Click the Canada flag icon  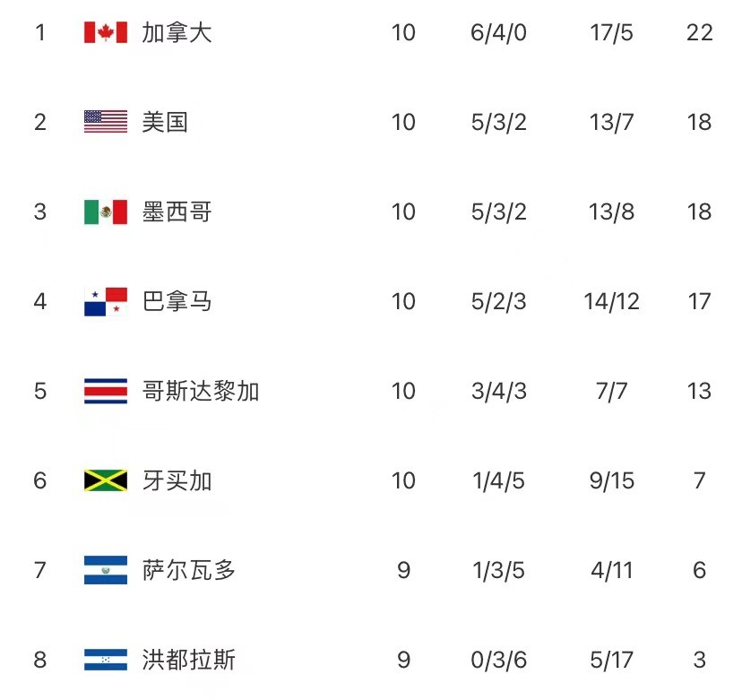(x=106, y=32)
